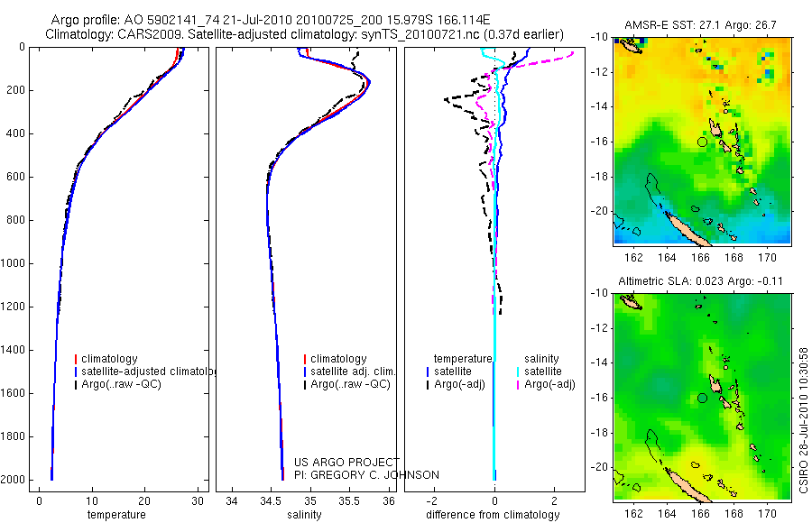This screenshot has height=523, width=812.
Task: Click the cyan satellite salinity legend entry
Action: (x=540, y=372)
